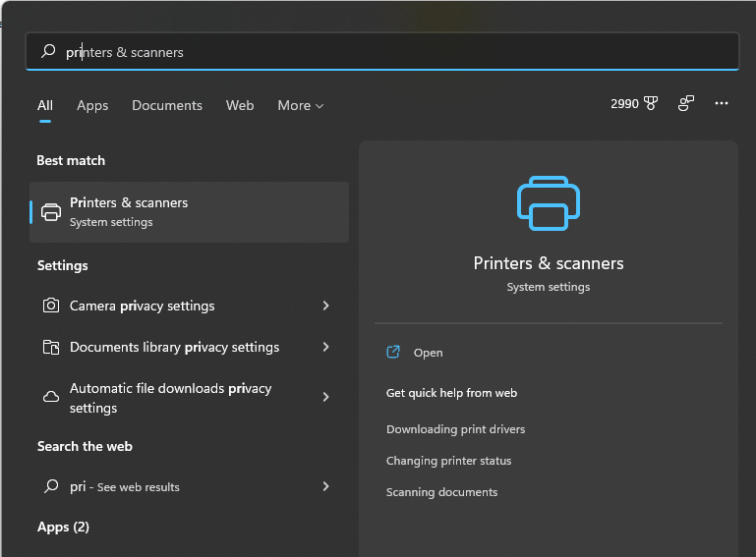Click the printer icon in Best match

[51, 212]
